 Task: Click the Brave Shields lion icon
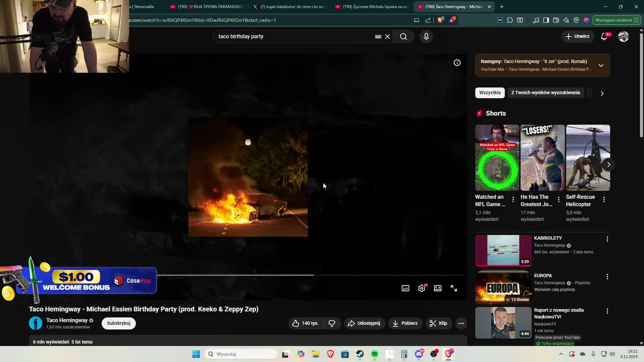440,20
